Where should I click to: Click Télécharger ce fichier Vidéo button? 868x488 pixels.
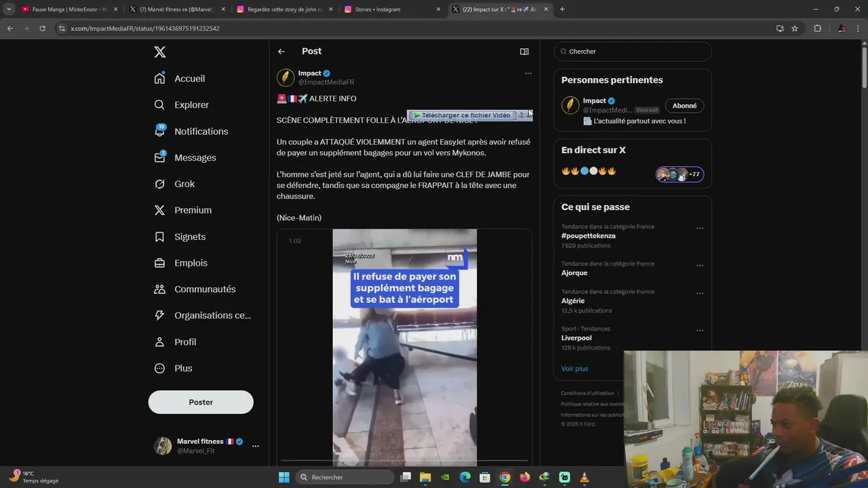click(462, 115)
